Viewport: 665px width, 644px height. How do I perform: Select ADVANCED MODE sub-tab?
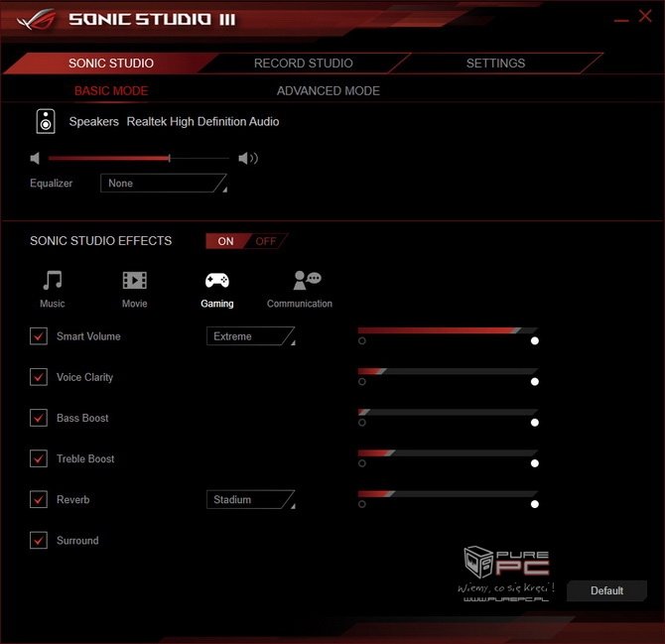pyautogui.click(x=329, y=90)
